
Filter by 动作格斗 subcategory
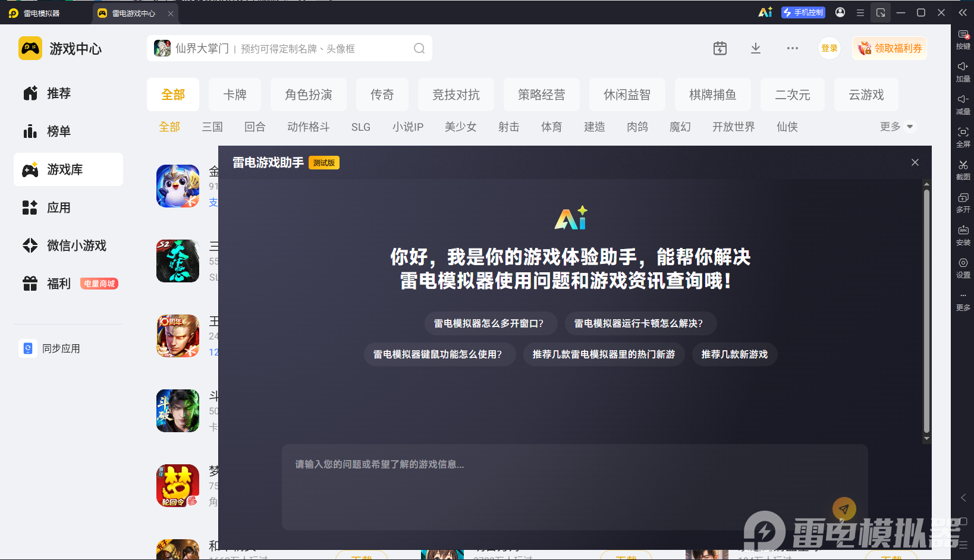click(309, 127)
